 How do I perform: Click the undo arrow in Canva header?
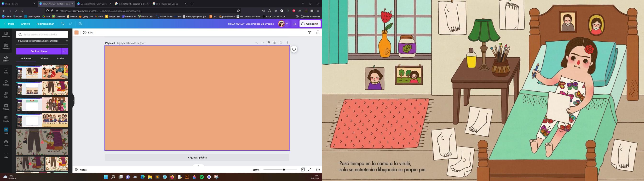click(63, 24)
